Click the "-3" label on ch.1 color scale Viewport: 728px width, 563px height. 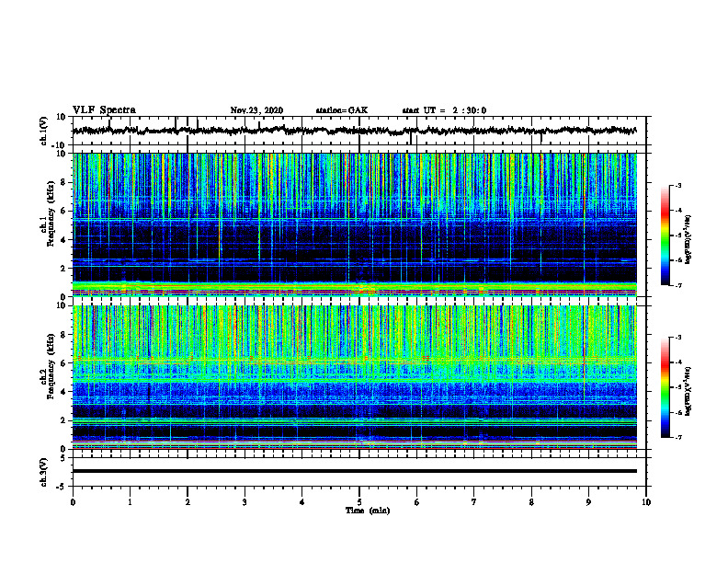coord(678,185)
